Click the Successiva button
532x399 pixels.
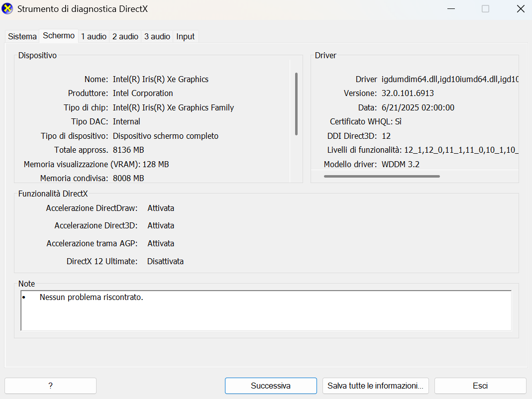pos(271,386)
